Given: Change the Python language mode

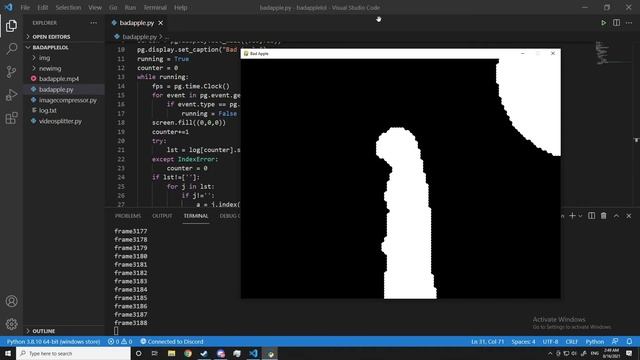Looking at the screenshot, I should [x=594, y=341].
